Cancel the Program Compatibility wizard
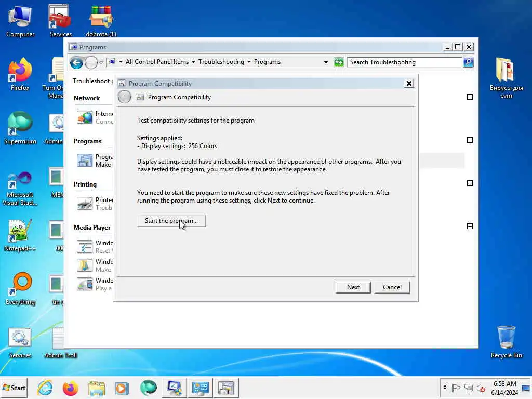The image size is (532, 399). (x=392, y=287)
